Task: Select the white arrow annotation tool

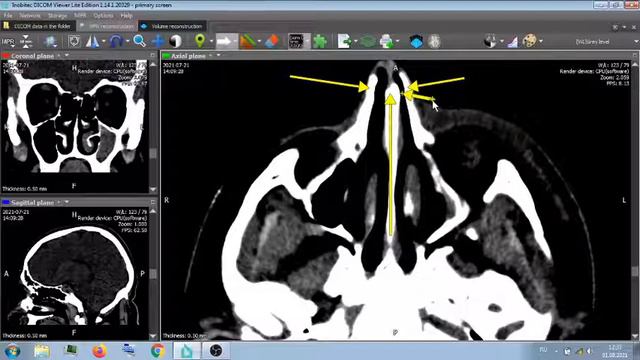Action: [x=224, y=41]
